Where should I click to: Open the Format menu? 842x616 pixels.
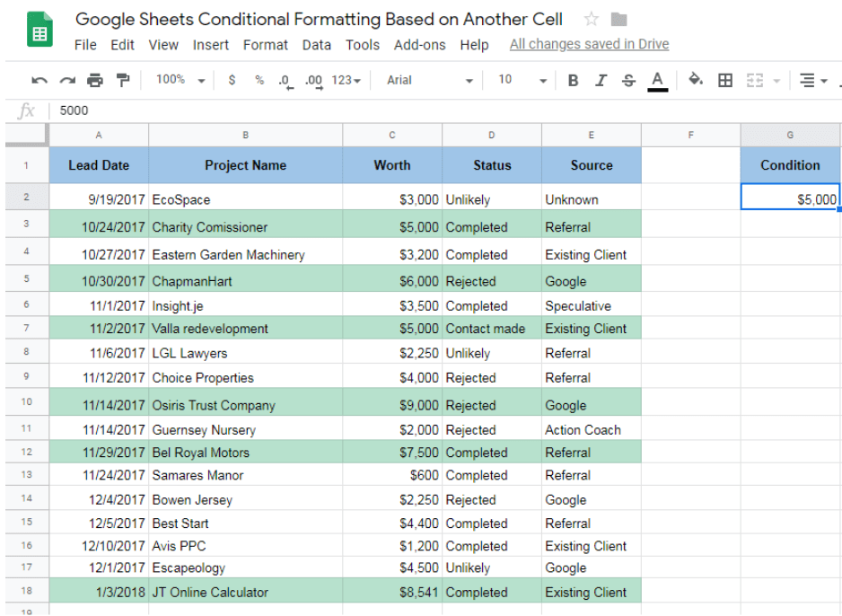coord(266,45)
